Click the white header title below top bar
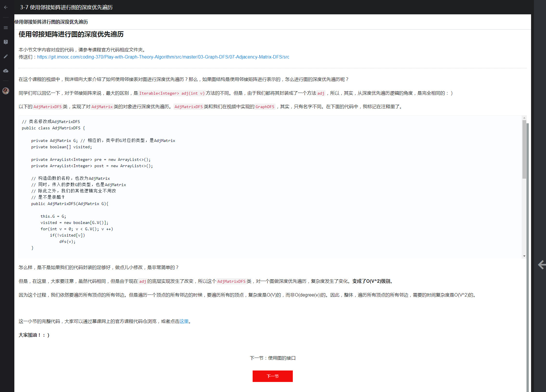The width and height of the screenshot is (546, 392). pos(51,22)
